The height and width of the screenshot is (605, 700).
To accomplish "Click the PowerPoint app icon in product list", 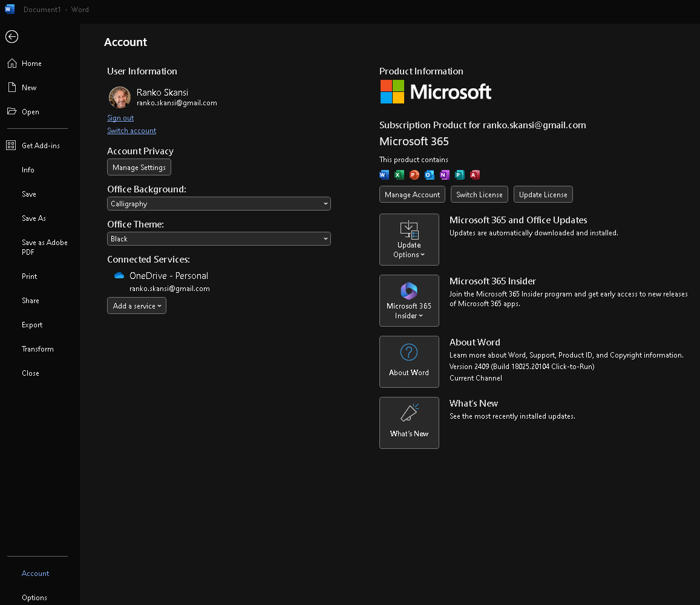I will click(414, 175).
